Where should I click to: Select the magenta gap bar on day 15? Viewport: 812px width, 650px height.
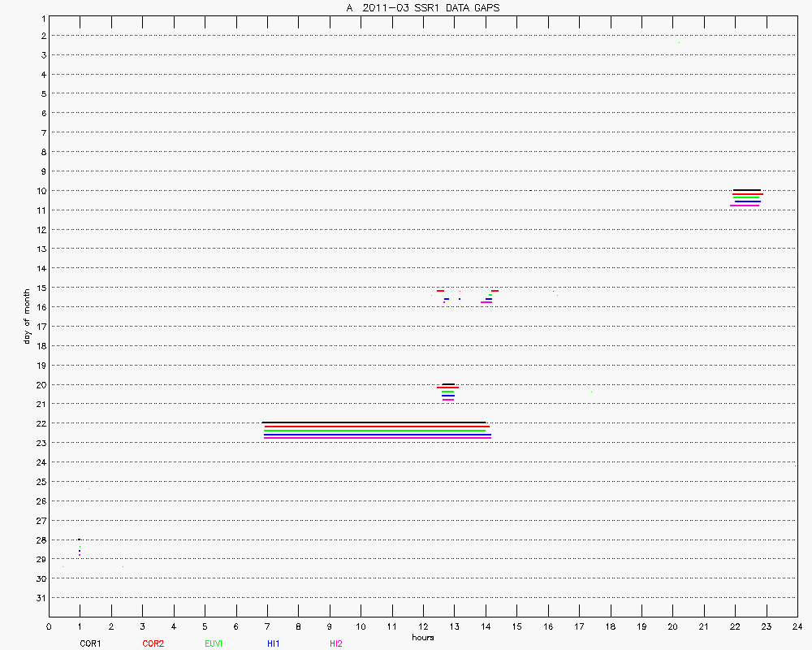coord(486,303)
